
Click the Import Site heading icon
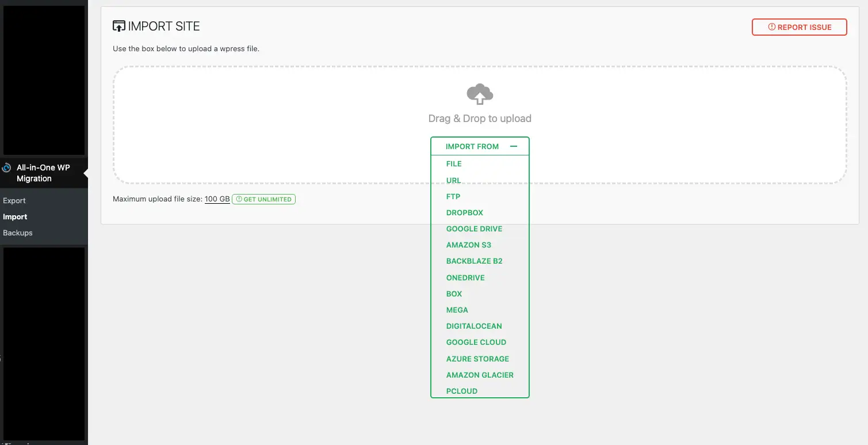pos(119,26)
